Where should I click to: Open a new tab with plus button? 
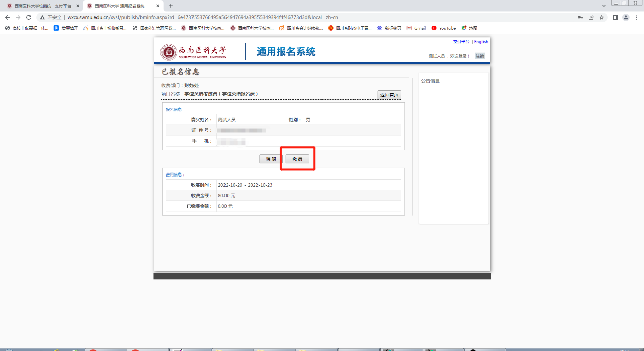click(171, 6)
